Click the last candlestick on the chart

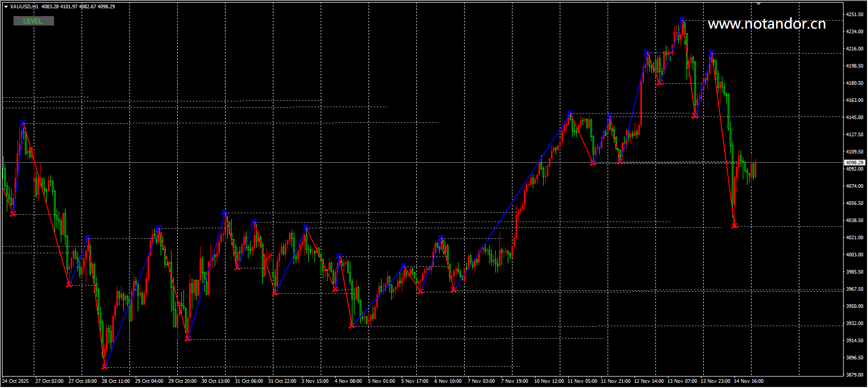pos(755,170)
